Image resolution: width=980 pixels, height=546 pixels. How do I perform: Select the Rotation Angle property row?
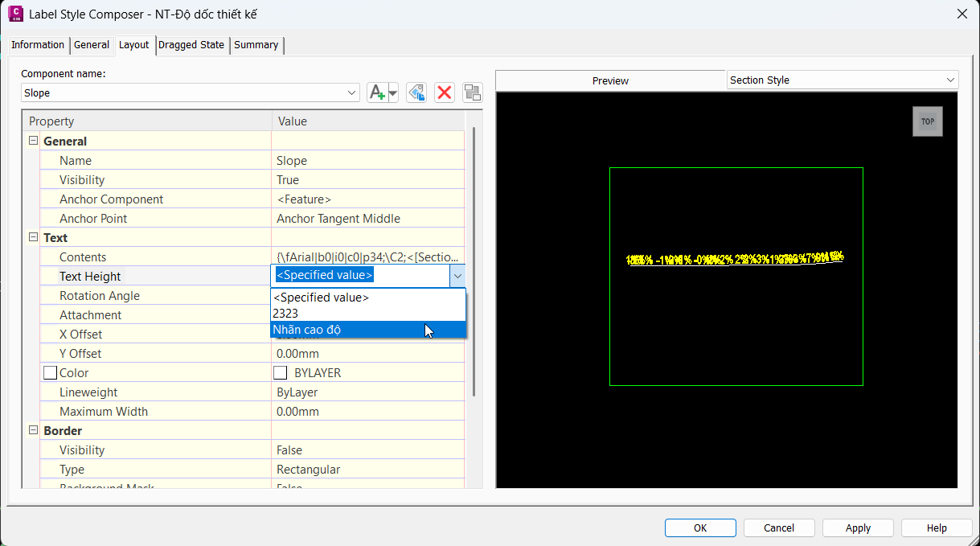pos(155,296)
